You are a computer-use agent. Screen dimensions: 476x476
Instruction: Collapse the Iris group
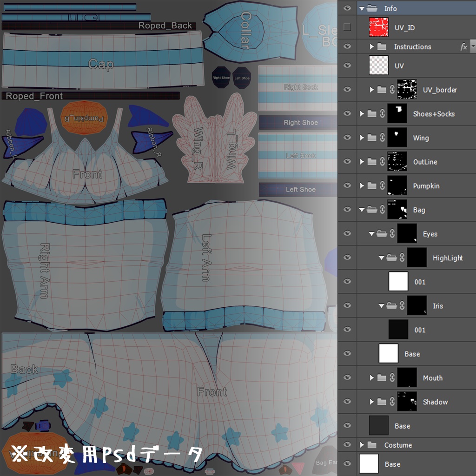click(x=381, y=306)
